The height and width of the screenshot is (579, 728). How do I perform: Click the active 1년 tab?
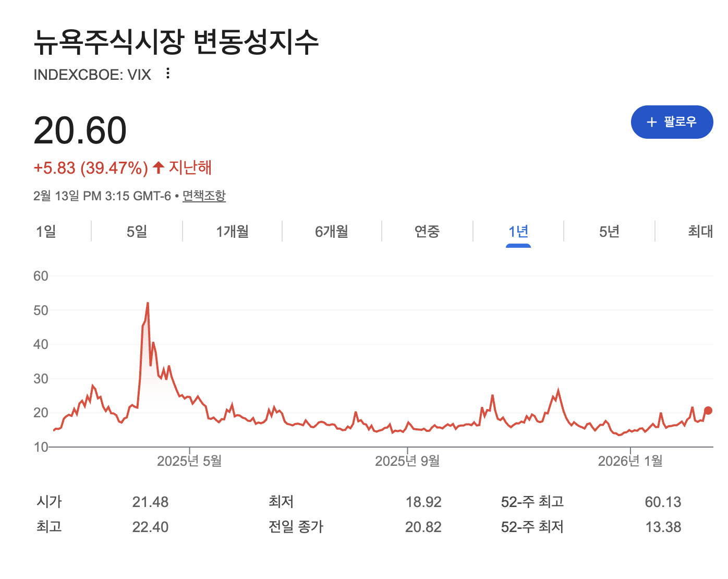(518, 231)
